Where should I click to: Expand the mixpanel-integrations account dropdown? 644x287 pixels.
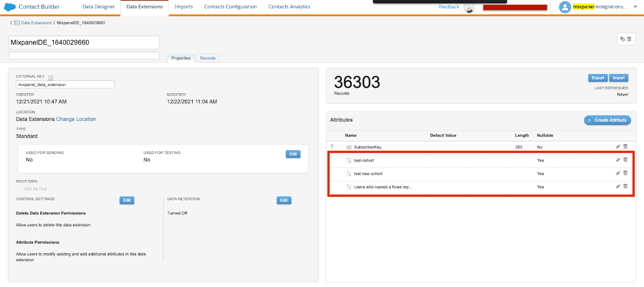635,7
